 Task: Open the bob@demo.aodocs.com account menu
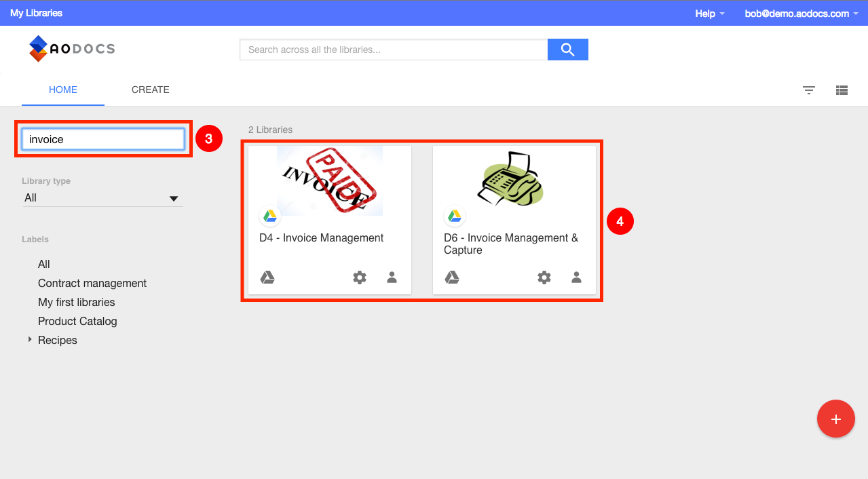coord(801,14)
